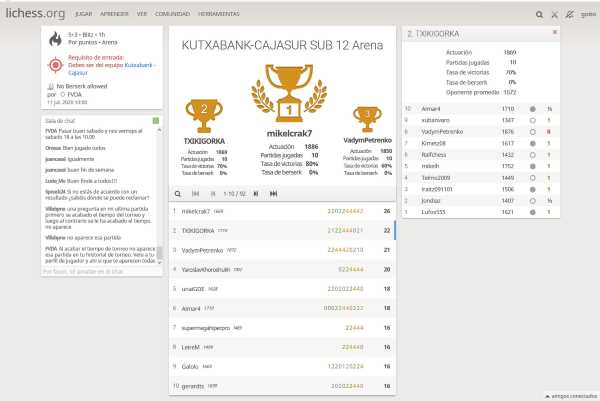Open the challenges crossed-swords icon
The image size is (600, 401).
point(554,15)
